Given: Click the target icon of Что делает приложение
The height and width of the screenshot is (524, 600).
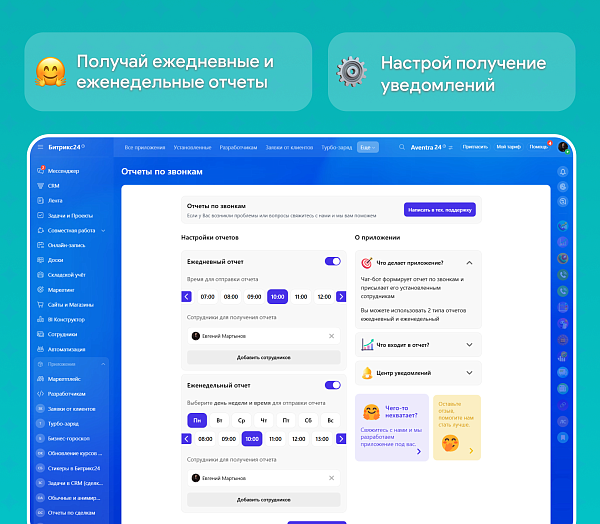Looking at the screenshot, I should [367, 263].
